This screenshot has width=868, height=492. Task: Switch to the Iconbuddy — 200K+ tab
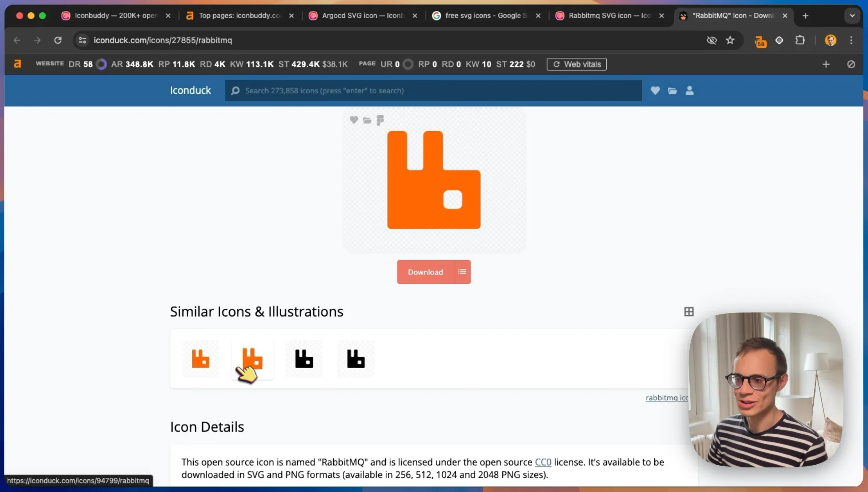tap(116, 15)
